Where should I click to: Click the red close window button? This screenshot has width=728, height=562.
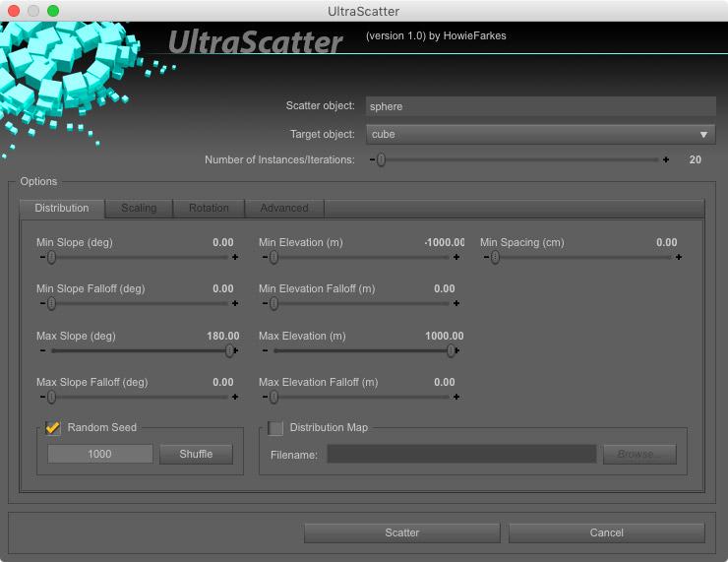(14, 11)
